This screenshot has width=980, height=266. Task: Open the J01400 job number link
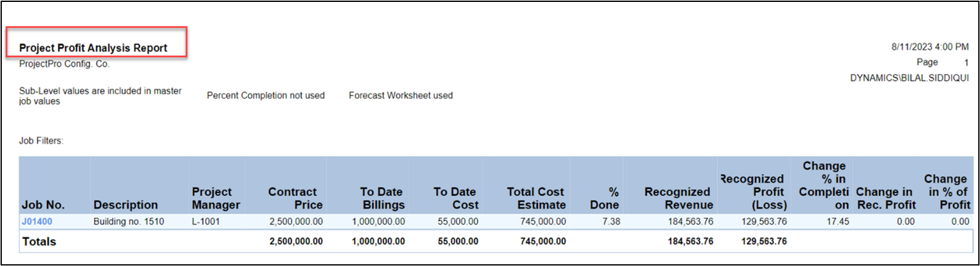37,222
